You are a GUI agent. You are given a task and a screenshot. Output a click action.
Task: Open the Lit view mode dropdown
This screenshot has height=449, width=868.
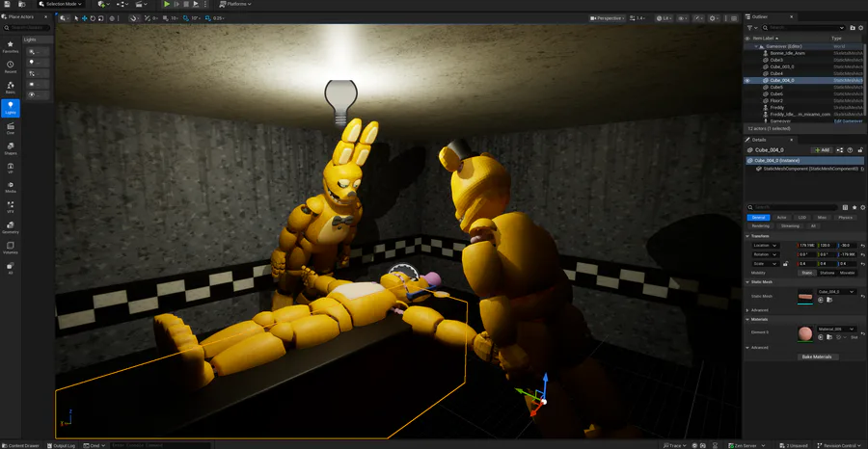point(665,18)
